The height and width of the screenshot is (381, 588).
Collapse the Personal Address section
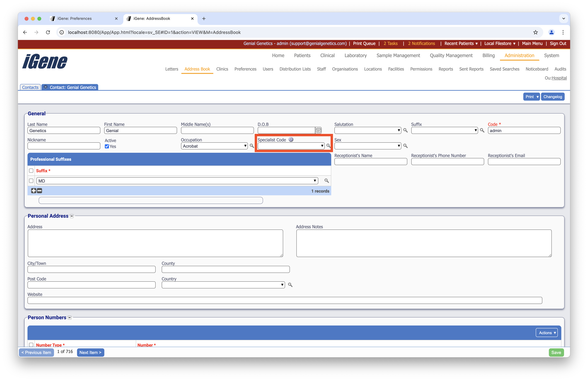tap(72, 216)
